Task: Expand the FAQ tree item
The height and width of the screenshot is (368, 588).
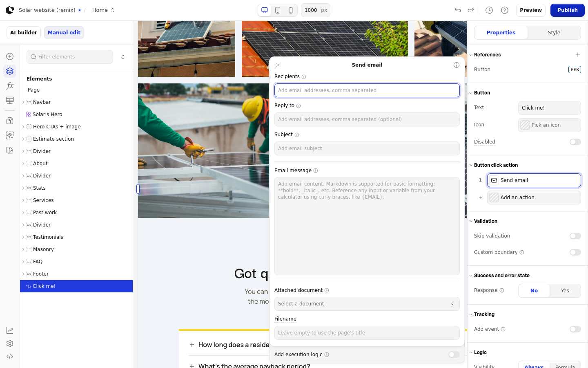Action: [23, 262]
